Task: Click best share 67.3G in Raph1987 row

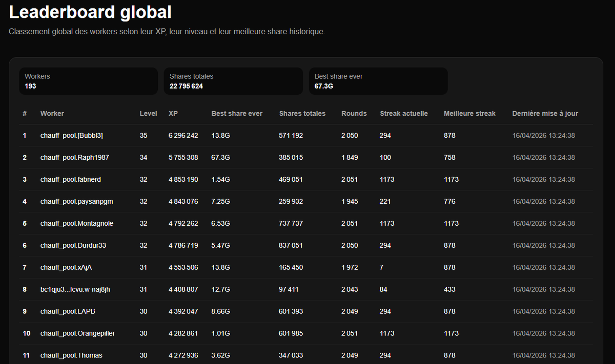Action: (220, 158)
